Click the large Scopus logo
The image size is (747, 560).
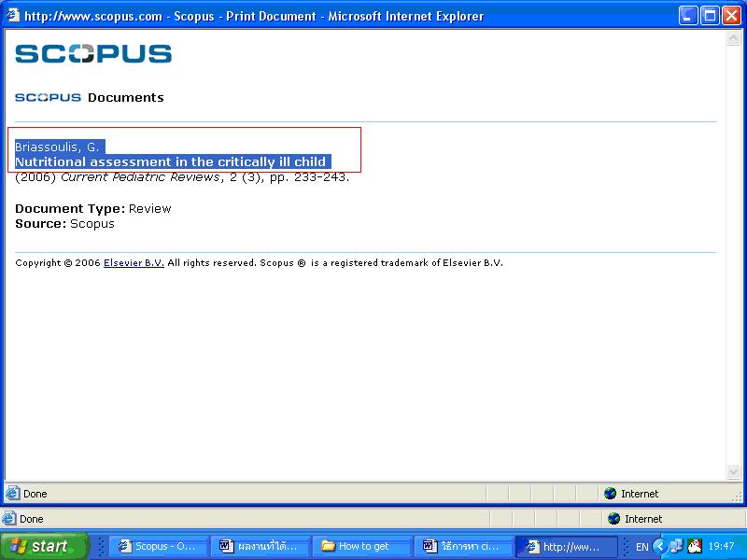[93, 53]
